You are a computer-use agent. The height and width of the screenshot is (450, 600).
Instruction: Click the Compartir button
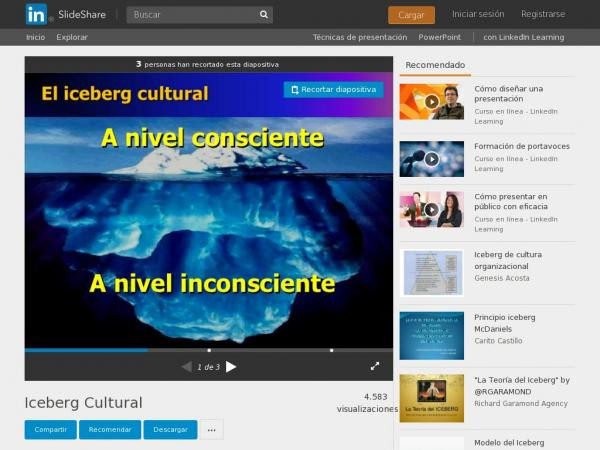pyautogui.click(x=50, y=430)
